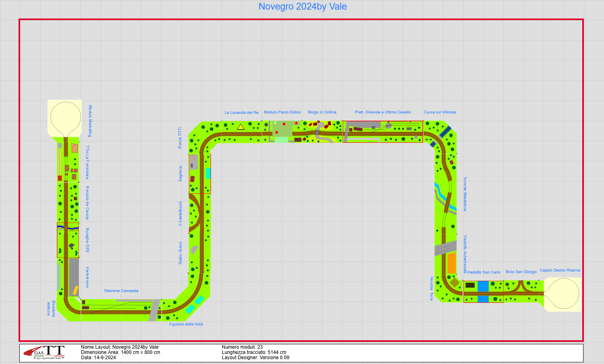Click the red square in TTm La Funicolare
This screenshot has width=604, height=364.
(60, 178)
